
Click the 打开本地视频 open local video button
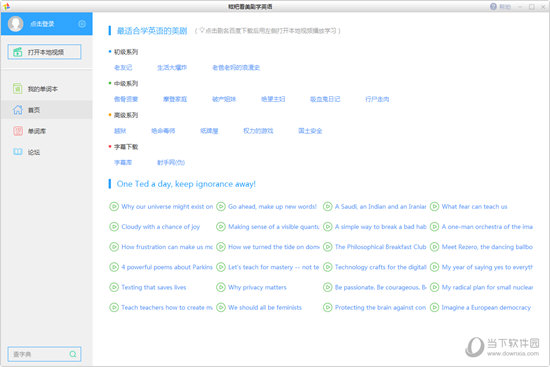(x=45, y=52)
